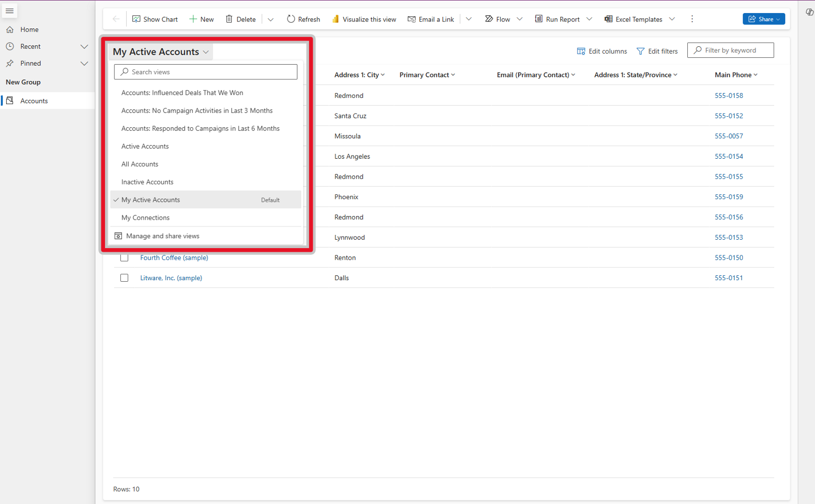Open the Flow command

click(497, 19)
